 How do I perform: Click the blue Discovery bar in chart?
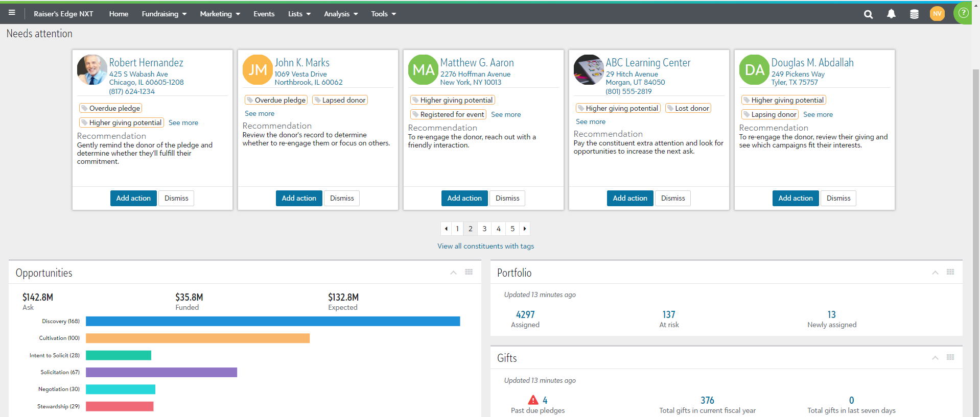pos(273,321)
